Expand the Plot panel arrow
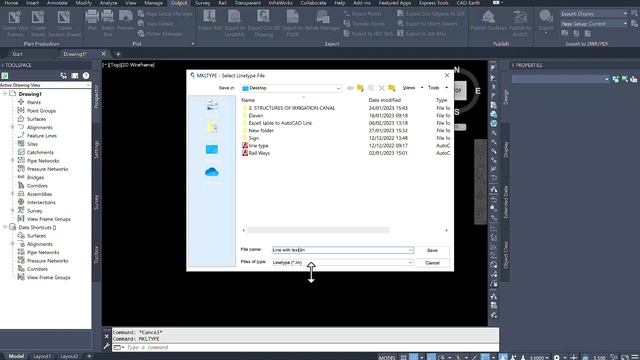 [x=193, y=44]
